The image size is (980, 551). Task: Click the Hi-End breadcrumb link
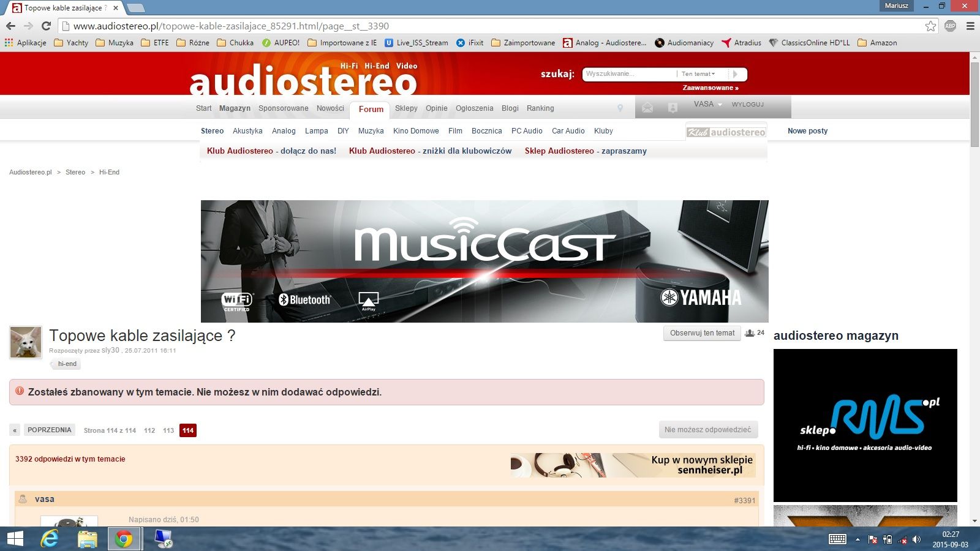[109, 173]
